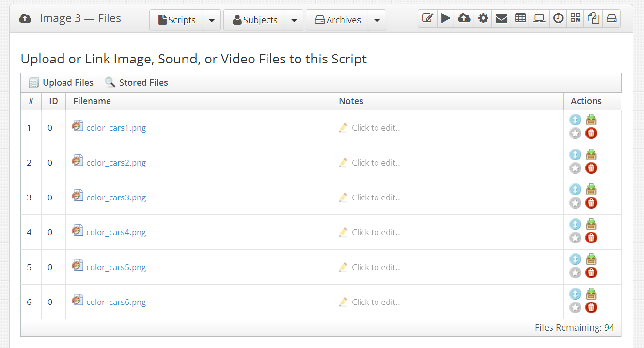This screenshot has width=644, height=348.
Task: Click the cloud upload toolbar icon
Action: (464, 18)
